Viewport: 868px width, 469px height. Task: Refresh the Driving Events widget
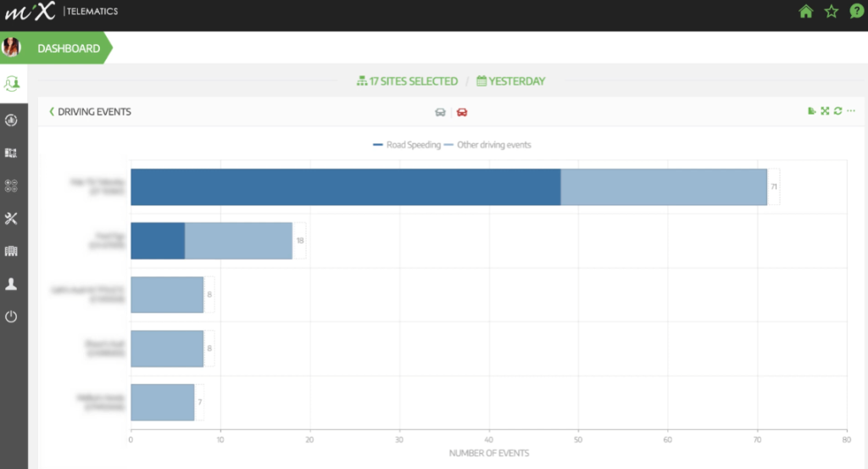click(x=837, y=111)
